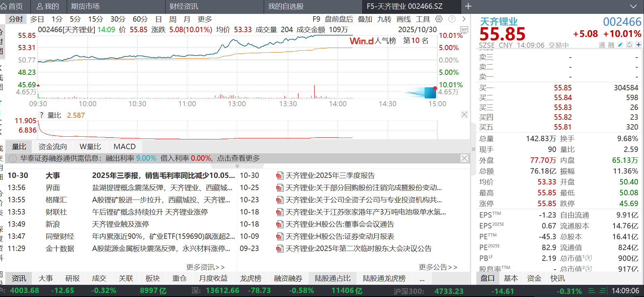644x297 pixels.
Task: Open tab list dropdown chevron
Action: coord(633,6)
